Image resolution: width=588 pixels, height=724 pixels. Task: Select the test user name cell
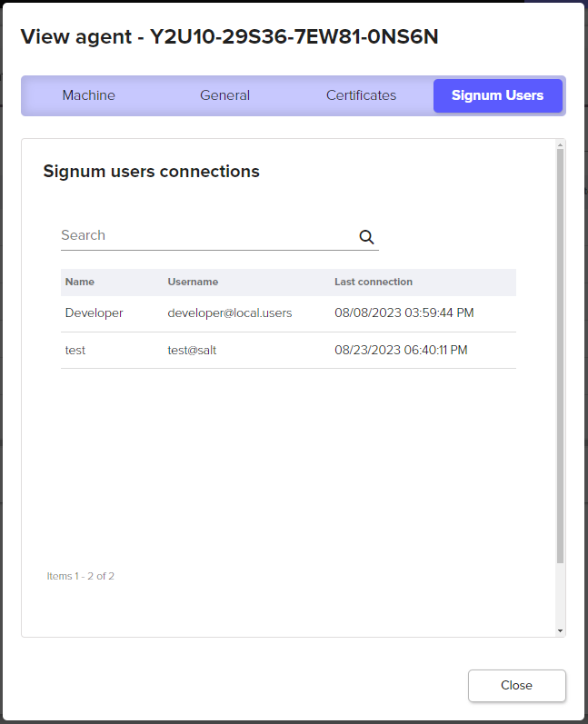[x=75, y=350]
